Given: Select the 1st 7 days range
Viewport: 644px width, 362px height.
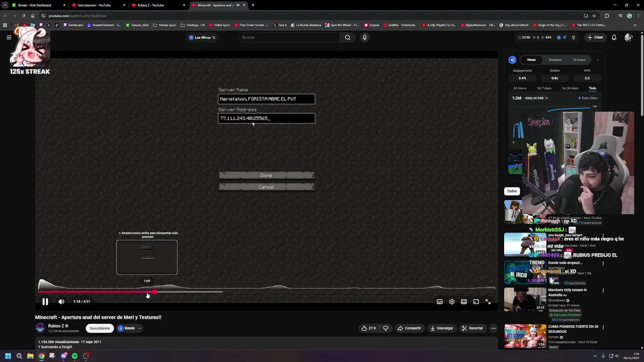Looking at the screenshot, I should click(544, 88).
